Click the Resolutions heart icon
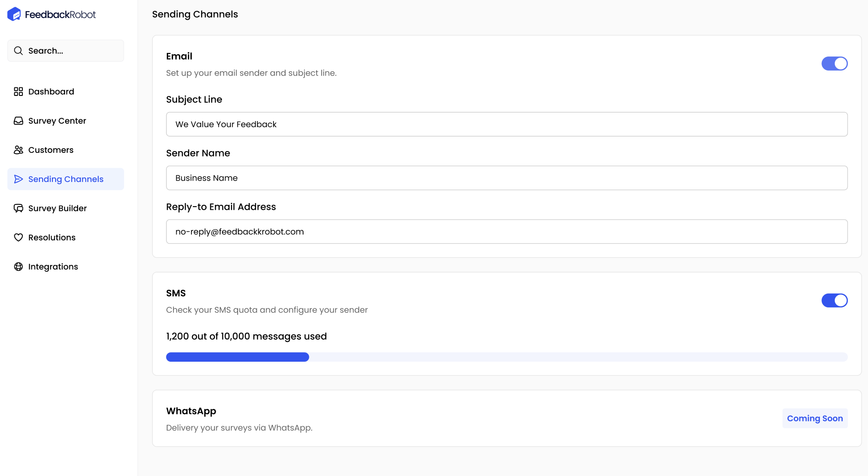 click(18, 237)
